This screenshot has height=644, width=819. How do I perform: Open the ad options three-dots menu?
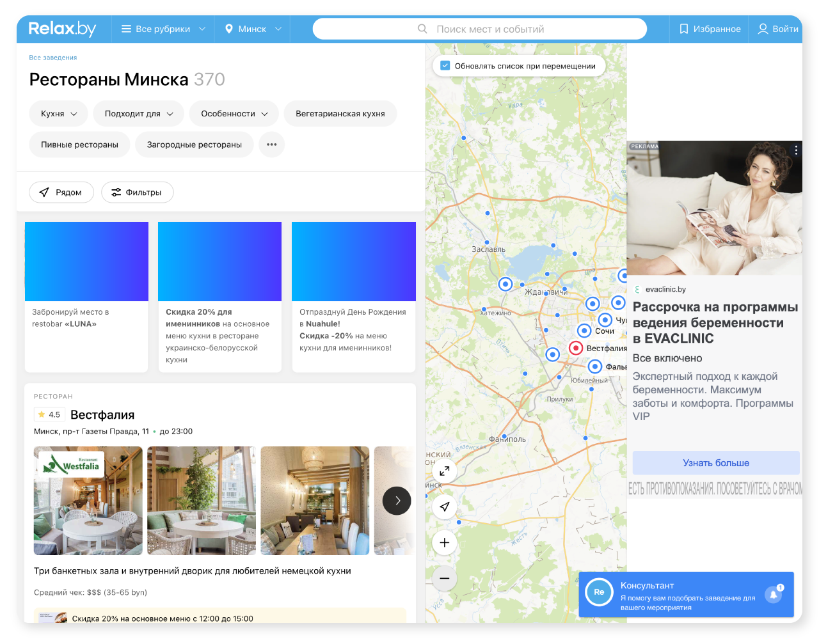(x=796, y=150)
